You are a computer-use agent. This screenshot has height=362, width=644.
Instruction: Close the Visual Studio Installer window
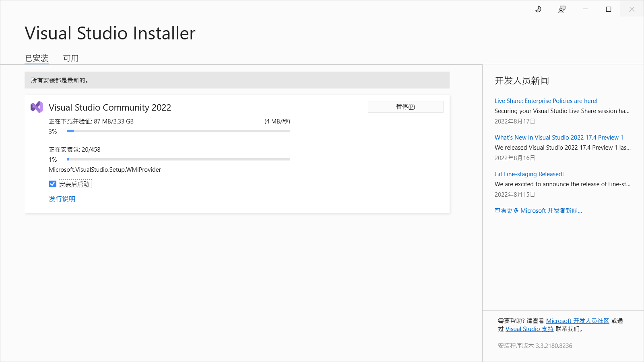(x=632, y=9)
